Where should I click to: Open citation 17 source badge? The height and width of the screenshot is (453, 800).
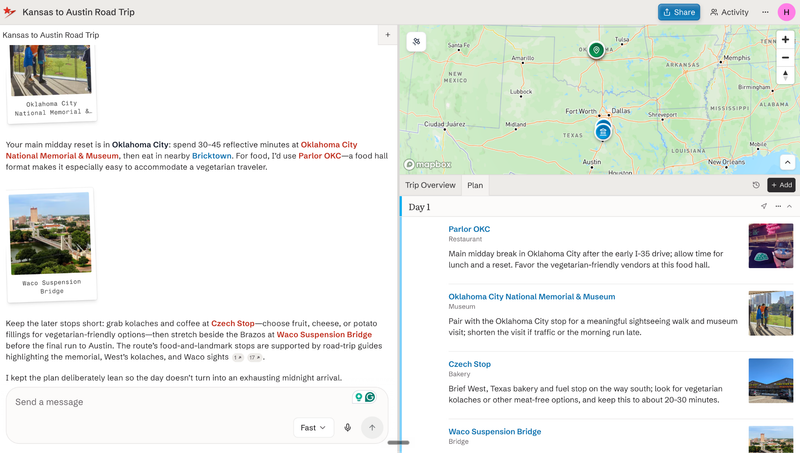point(255,358)
